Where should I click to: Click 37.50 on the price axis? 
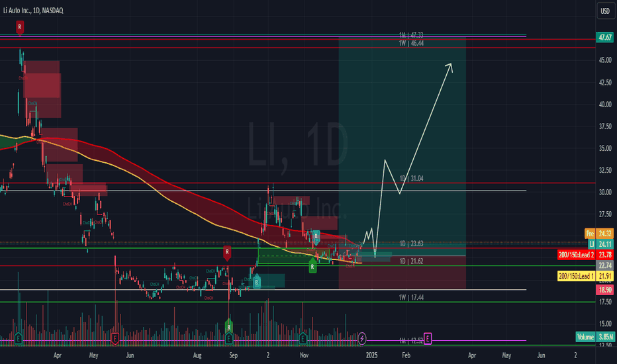(605, 126)
